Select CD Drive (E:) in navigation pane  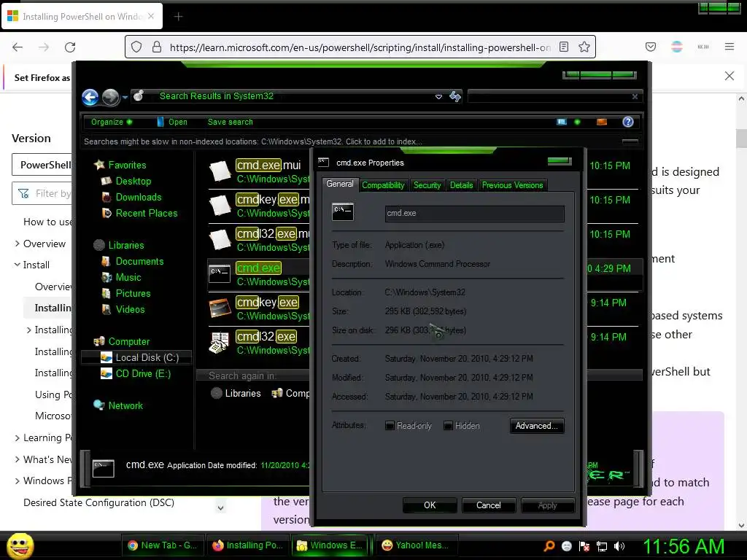[x=135, y=373]
